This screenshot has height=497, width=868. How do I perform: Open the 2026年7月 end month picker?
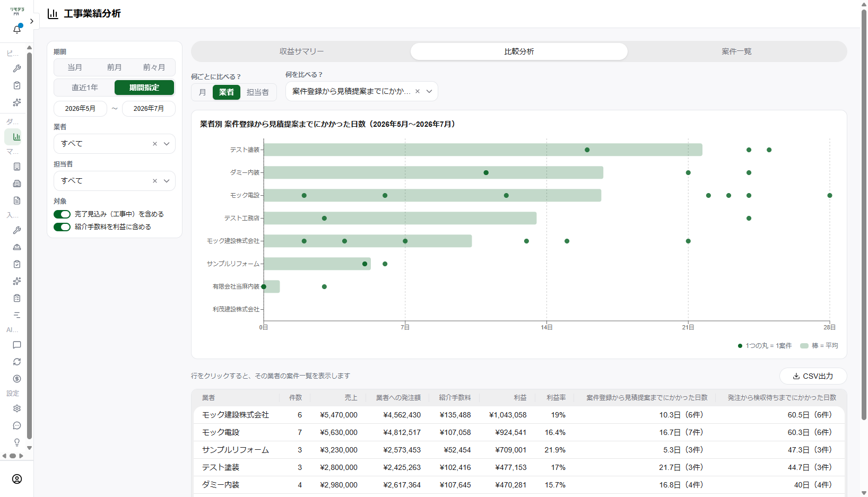(x=149, y=108)
